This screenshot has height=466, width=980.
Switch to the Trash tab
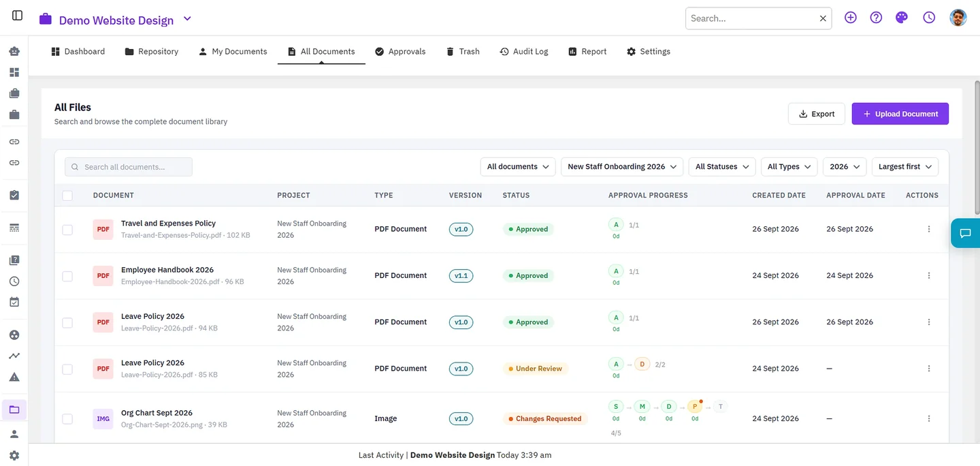pos(463,51)
